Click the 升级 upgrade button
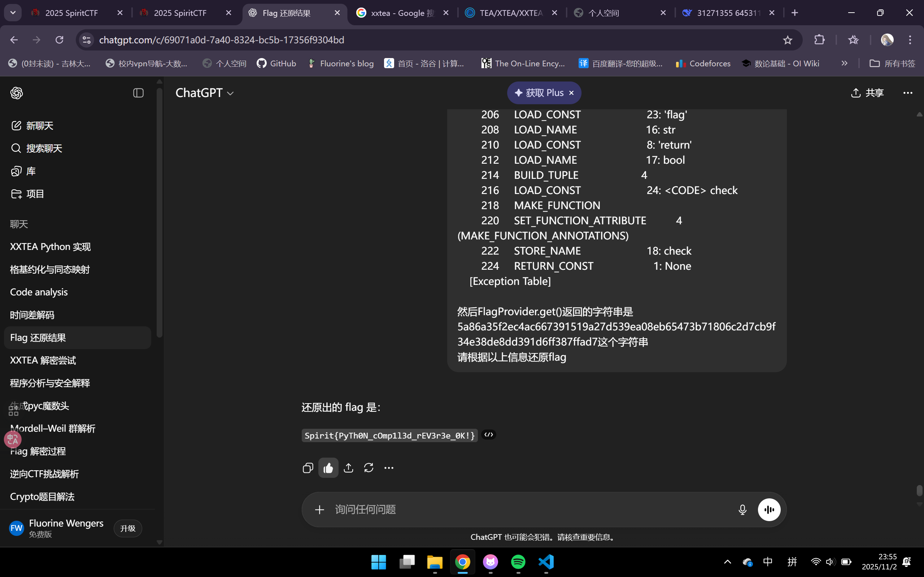924x577 pixels. click(127, 529)
